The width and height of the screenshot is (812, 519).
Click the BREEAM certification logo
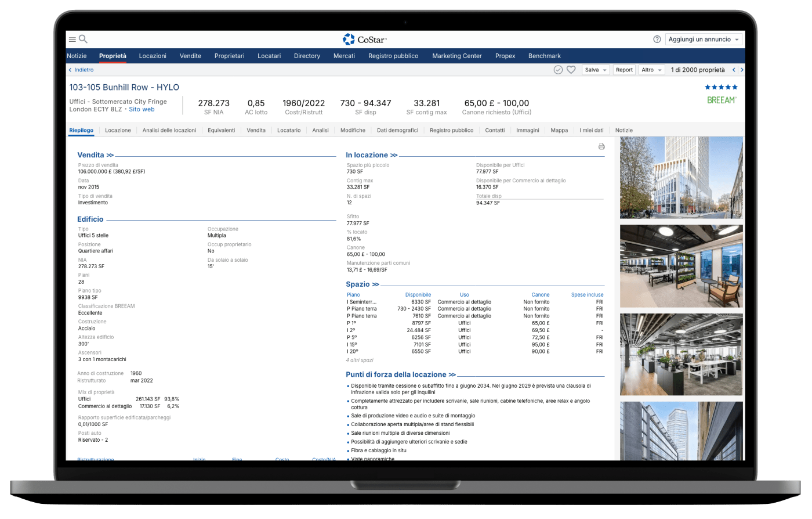point(722,100)
